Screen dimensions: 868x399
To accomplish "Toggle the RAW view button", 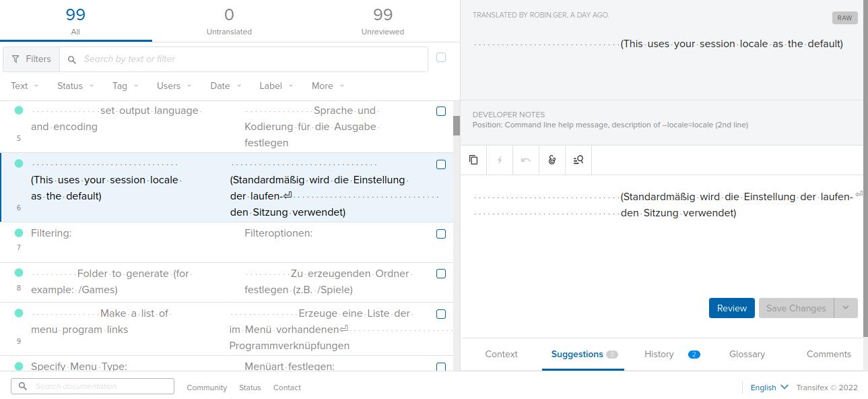I will coord(844,18).
